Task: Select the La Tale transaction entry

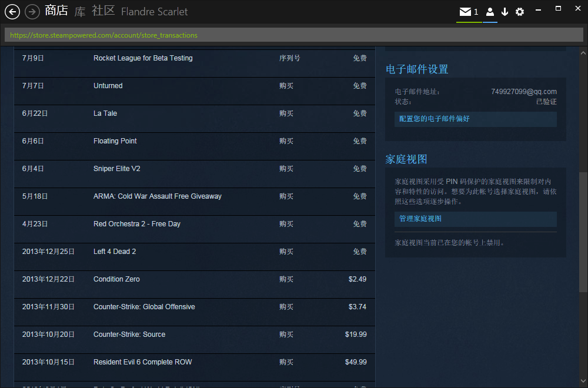Action: (x=195, y=119)
